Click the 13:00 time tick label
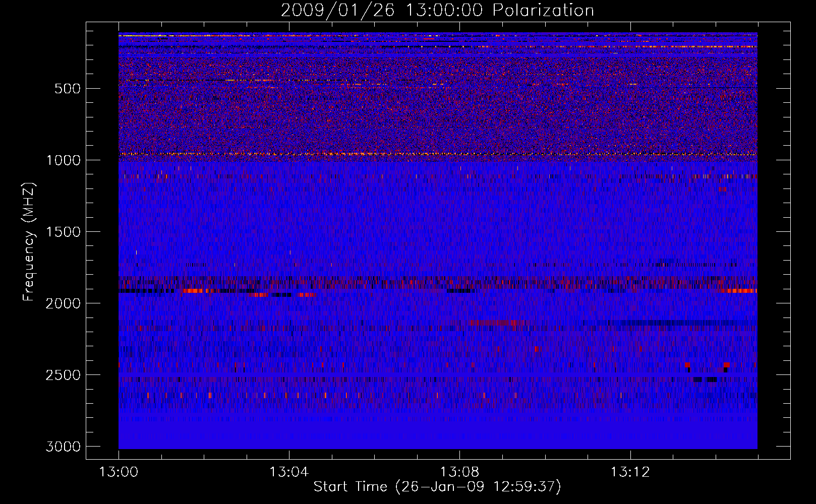Viewport: 816px width, 504px height. (119, 472)
